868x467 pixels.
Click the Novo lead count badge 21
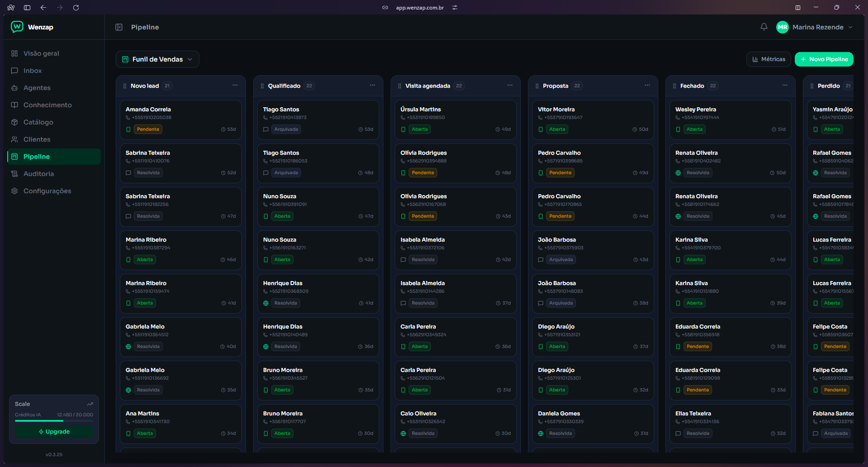point(167,86)
